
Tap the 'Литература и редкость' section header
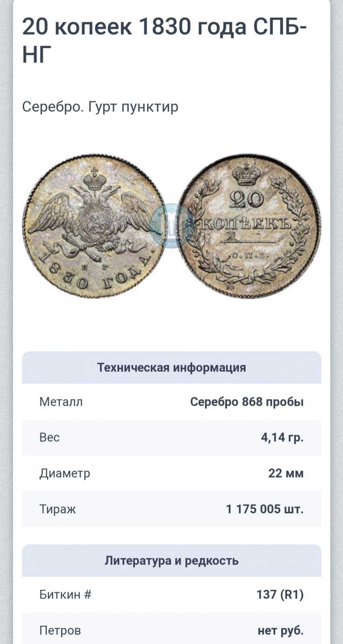172,560
